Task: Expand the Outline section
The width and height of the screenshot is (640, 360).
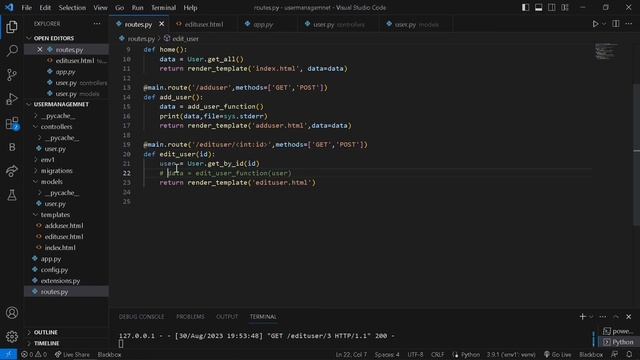Action: tap(45, 332)
